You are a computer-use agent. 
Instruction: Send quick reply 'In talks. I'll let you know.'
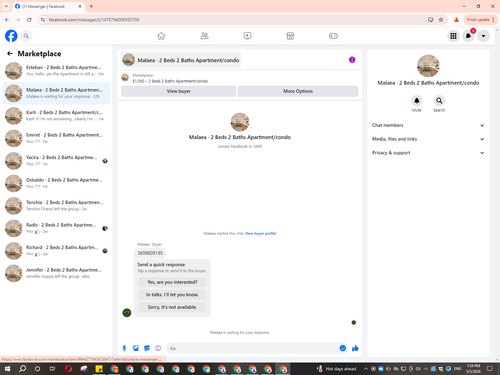[172, 295]
